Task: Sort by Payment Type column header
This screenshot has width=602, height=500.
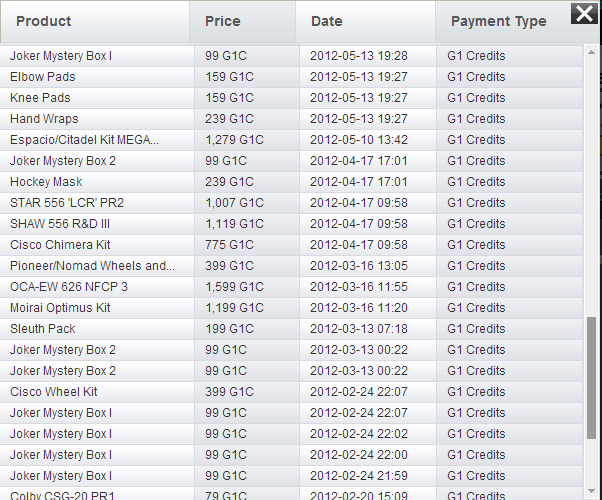Action: point(498,21)
